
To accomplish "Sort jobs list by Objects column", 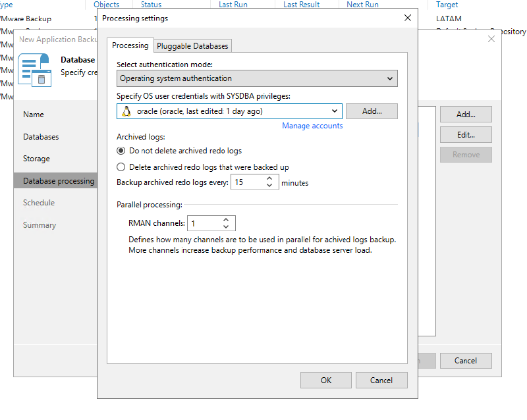I will (106, 5).
